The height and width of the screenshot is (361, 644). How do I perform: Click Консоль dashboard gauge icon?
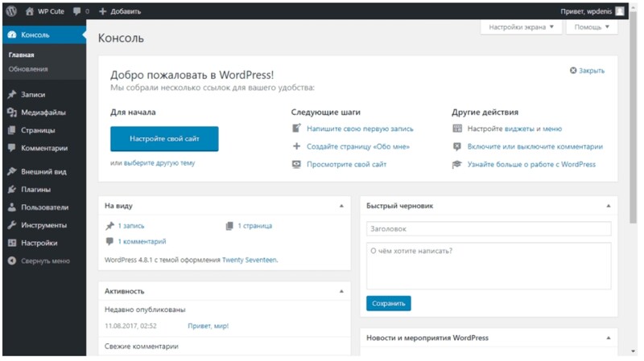point(12,35)
